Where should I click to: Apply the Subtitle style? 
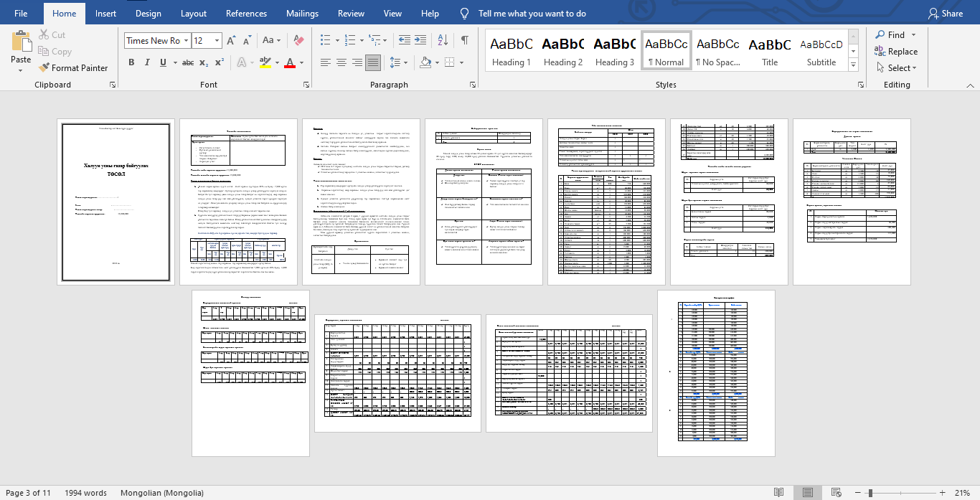tap(821, 50)
